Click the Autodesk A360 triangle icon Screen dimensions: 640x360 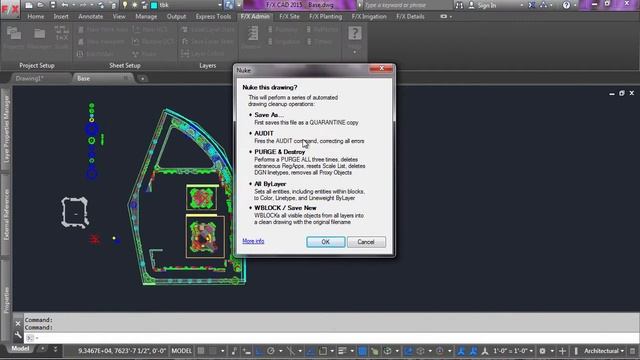pyautogui.click(x=543, y=5)
